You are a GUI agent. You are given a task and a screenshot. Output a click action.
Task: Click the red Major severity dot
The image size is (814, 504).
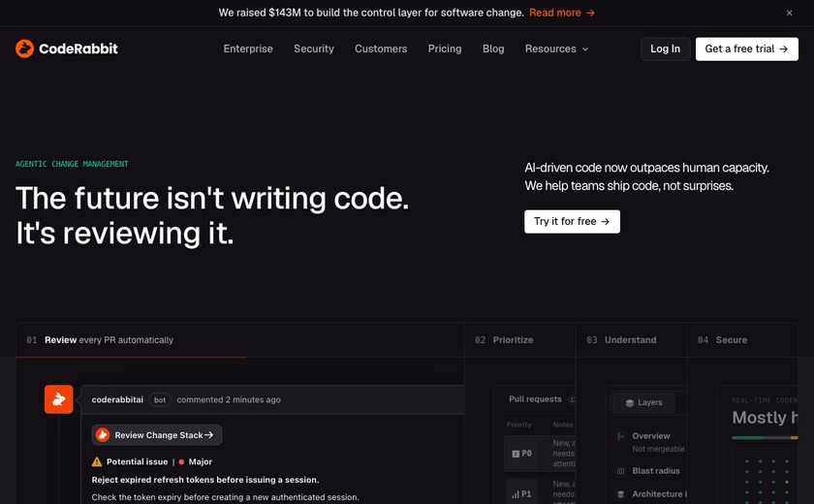[182, 461]
